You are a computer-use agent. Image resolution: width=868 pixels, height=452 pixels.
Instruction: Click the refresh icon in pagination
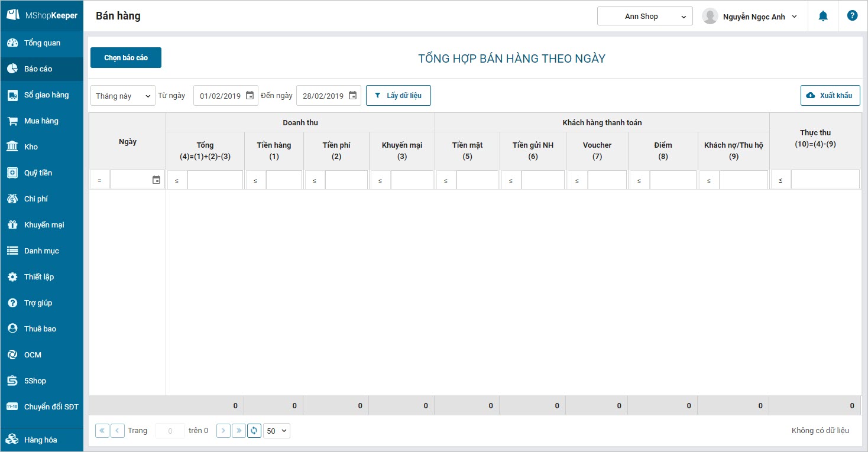pos(254,431)
